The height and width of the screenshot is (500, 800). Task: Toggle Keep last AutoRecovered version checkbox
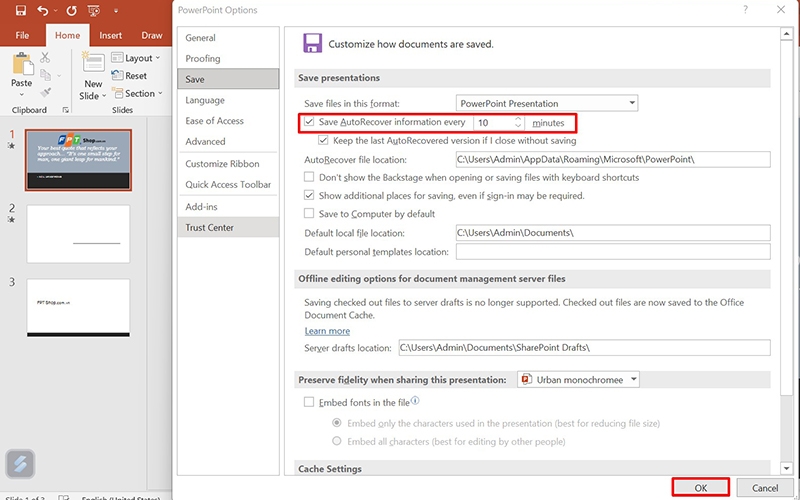pyautogui.click(x=323, y=140)
